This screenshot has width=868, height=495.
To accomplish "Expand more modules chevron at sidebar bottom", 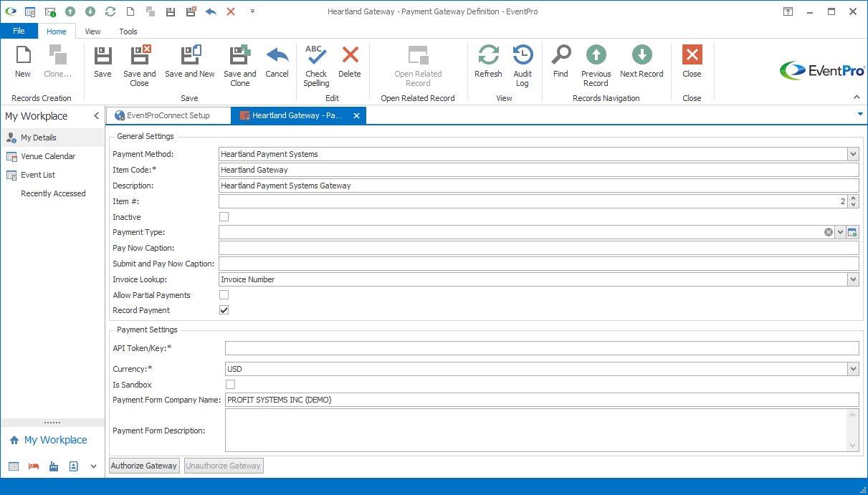I will (x=93, y=466).
